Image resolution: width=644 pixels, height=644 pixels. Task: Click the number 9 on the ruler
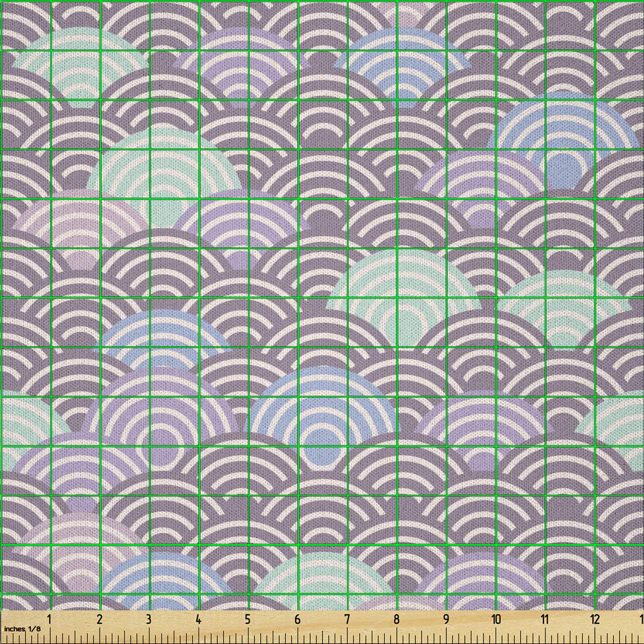(x=446, y=619)
